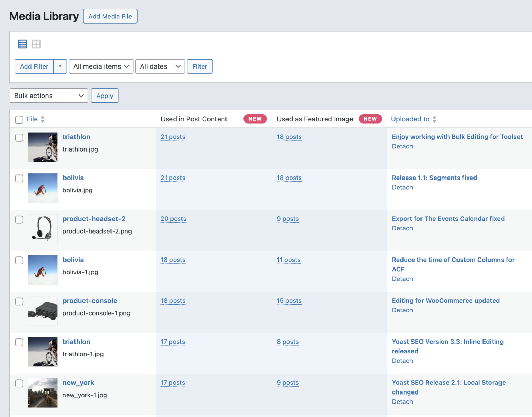View 15 posts featured link for product-console
This screenshot has width=532, height=417.
(289, 301)
